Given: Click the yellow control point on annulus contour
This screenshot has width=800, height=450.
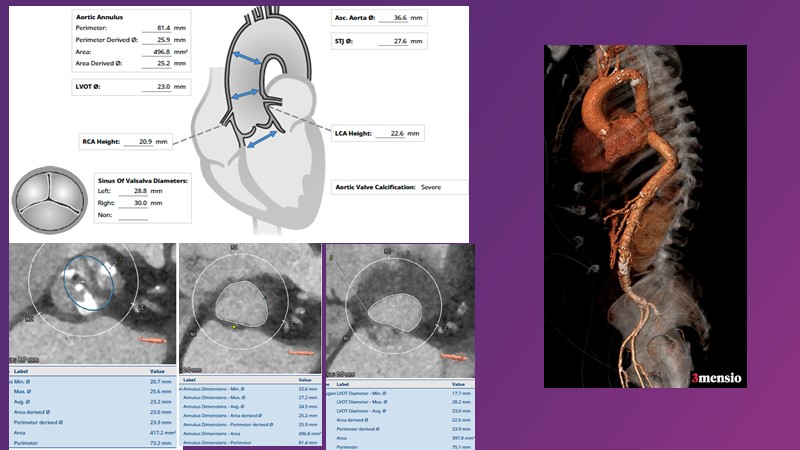Looking at the screenshot, I should 234,326.
